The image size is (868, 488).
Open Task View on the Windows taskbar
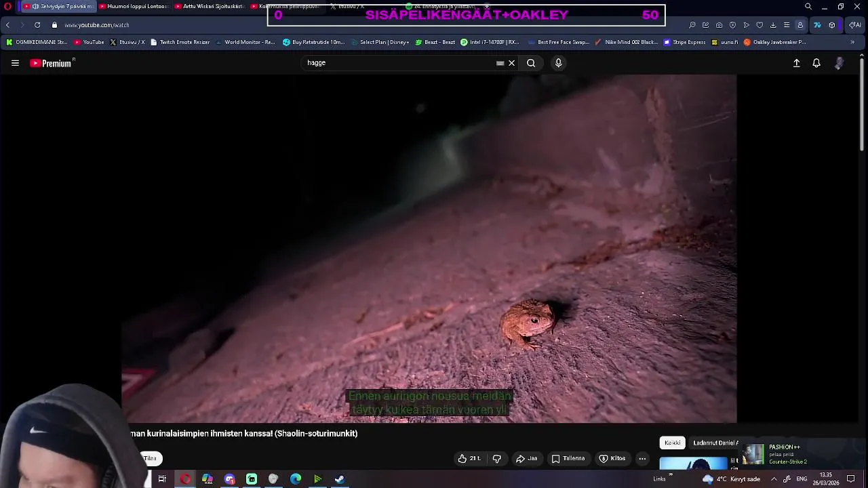click(162, 479)
